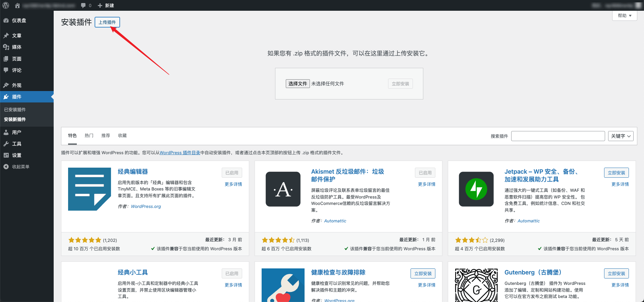Click the Akismet plugin thumbnail
Viewport: 644px width, 302px height.
pos(283,189)
